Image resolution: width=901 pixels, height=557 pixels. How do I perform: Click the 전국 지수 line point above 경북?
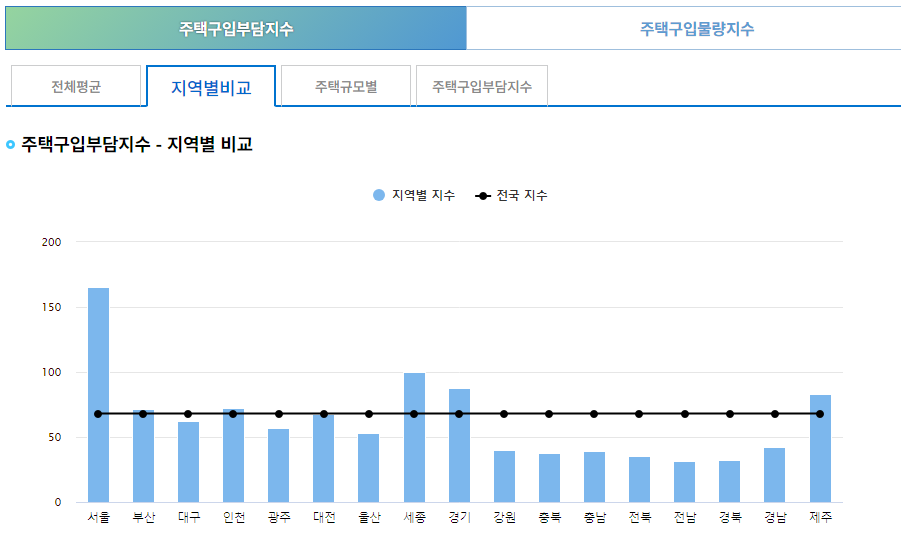coord(730,414)
